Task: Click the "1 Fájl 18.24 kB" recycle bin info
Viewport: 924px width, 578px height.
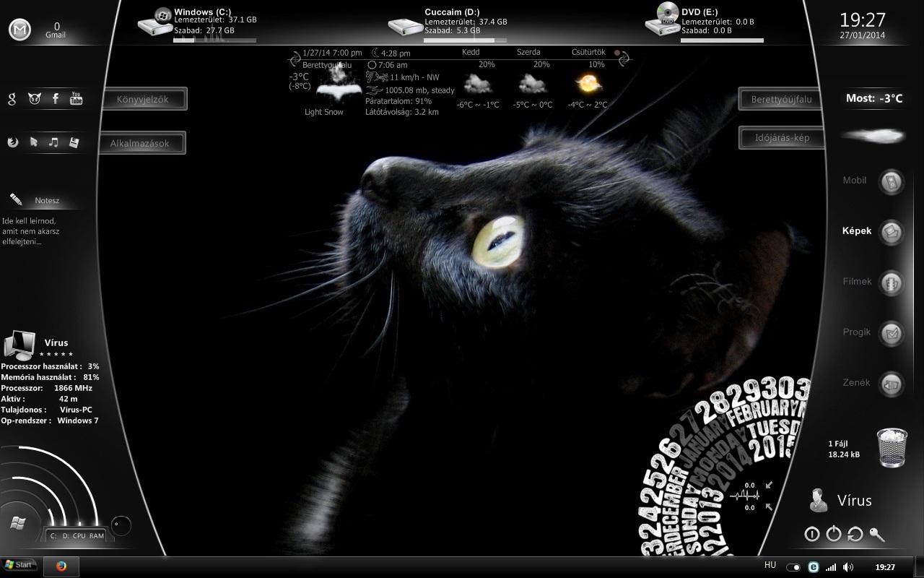Action: 844,449
